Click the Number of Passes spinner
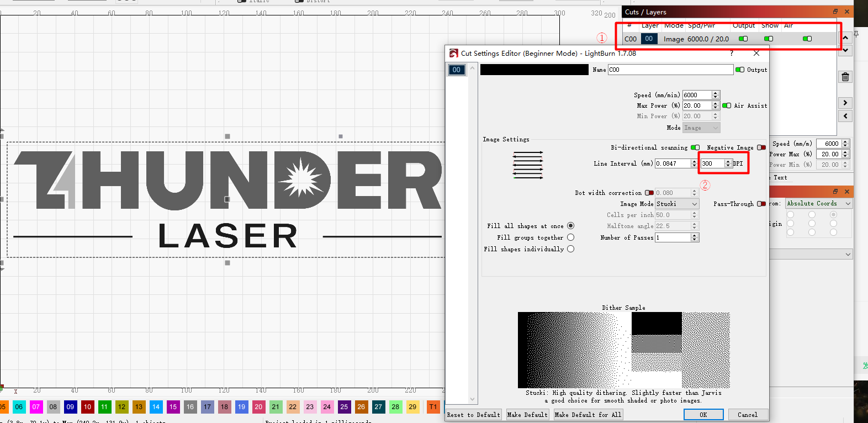Image resolution: width=868 pixels, height=423 pixels. click(695, 237)
